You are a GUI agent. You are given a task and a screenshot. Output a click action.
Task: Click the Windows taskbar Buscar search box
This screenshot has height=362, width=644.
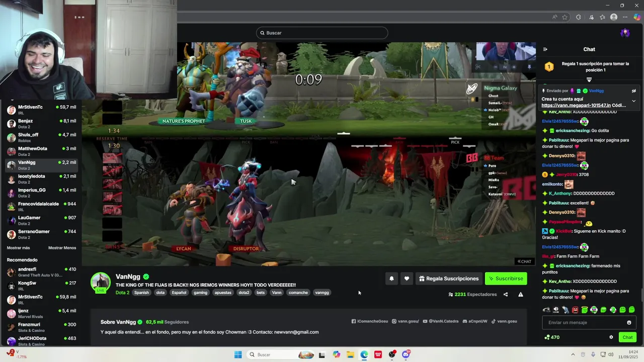pos(281,354)
